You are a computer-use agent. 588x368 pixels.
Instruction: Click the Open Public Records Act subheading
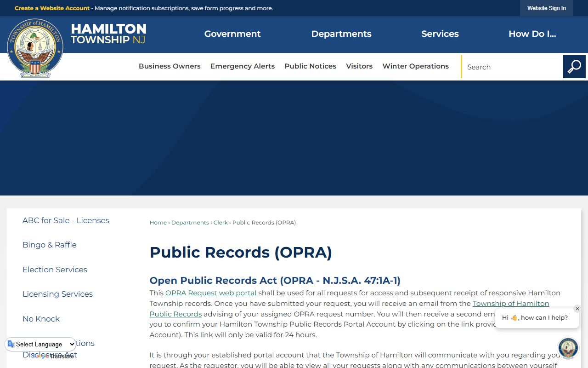(275, 281)
